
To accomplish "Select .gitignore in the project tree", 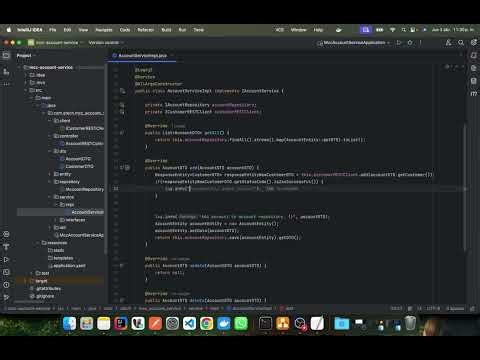I will [x=42, y=296].
